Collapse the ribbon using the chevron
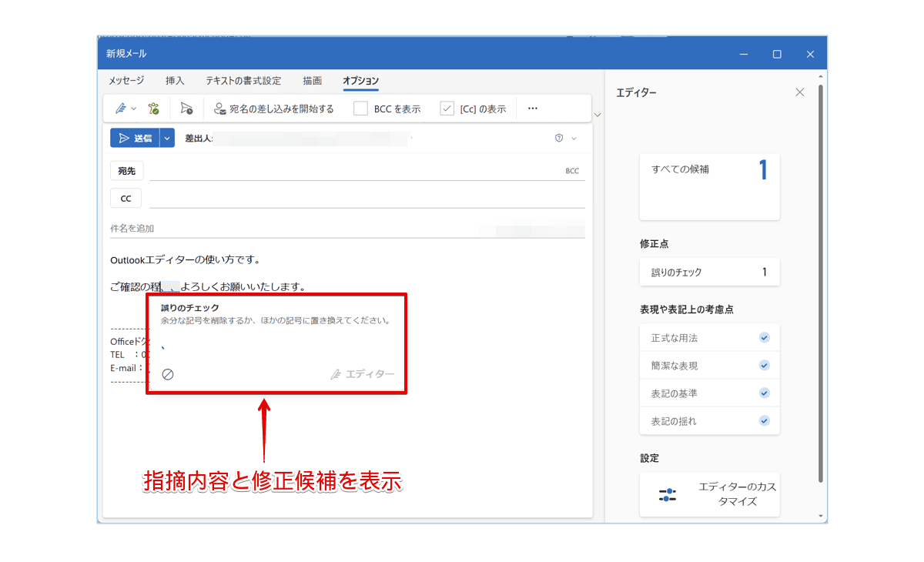The image size is (924, 562). point(598,113)
